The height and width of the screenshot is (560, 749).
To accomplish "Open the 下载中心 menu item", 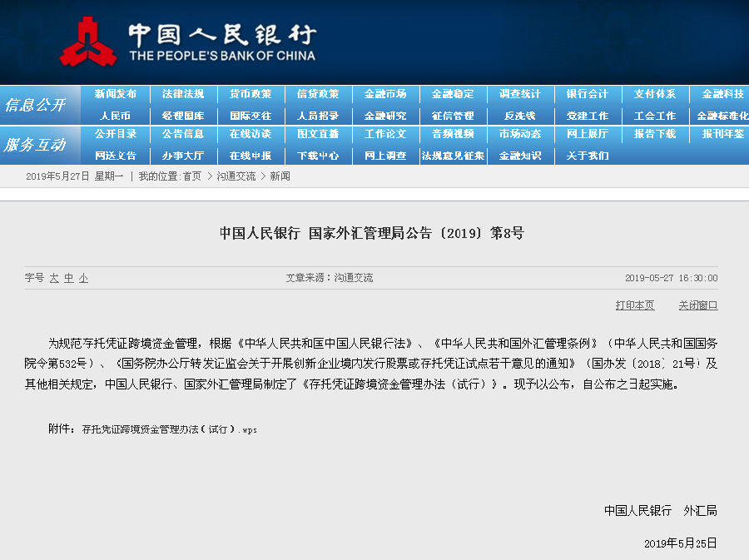I will click(x=318, y=156).
